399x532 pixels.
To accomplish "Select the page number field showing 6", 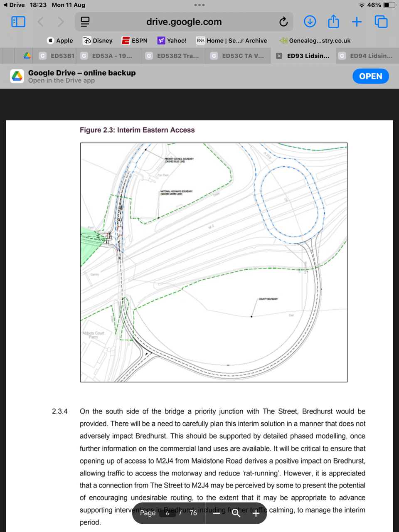I will point(167,513).
